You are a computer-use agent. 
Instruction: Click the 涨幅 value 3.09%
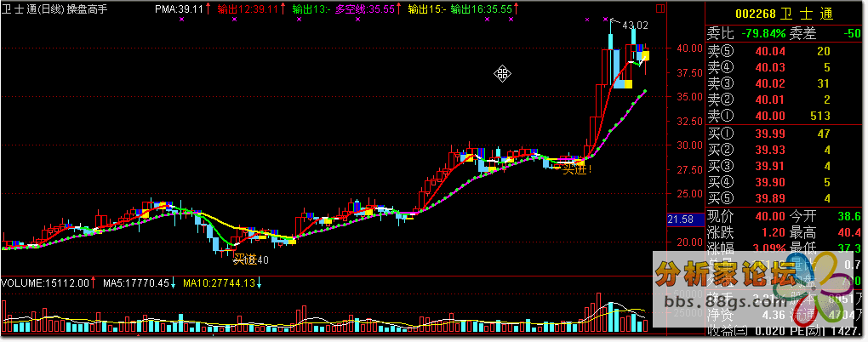[x=769, y=248]
